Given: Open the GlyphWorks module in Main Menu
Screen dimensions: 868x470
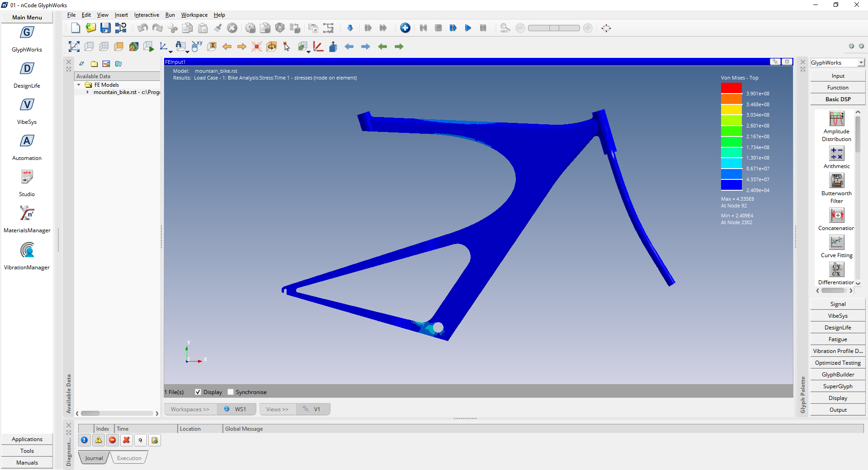Looking at the screenshot, I should [x=27, y=39].
